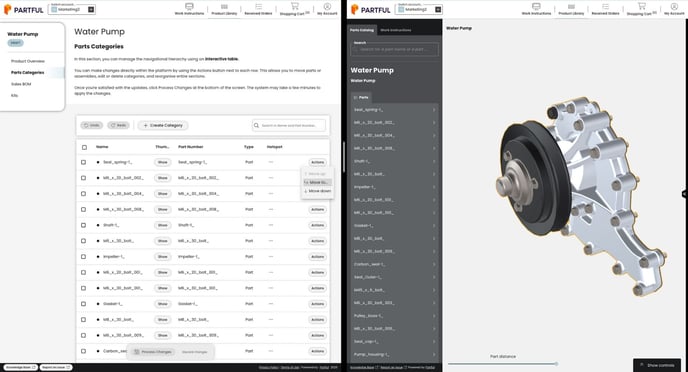Tick the checkbox for bolt_008_ row
The width and height of the screenshot is (688, 372).
(83, 209)
